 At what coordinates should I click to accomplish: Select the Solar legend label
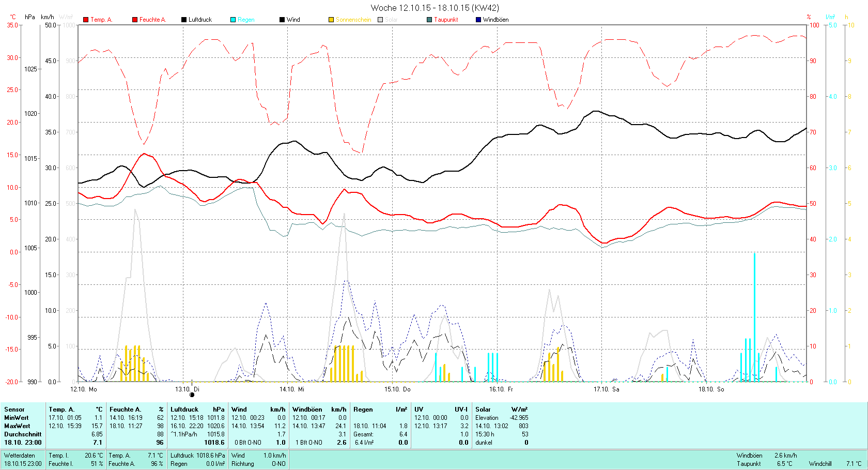(x=391, y=20)
